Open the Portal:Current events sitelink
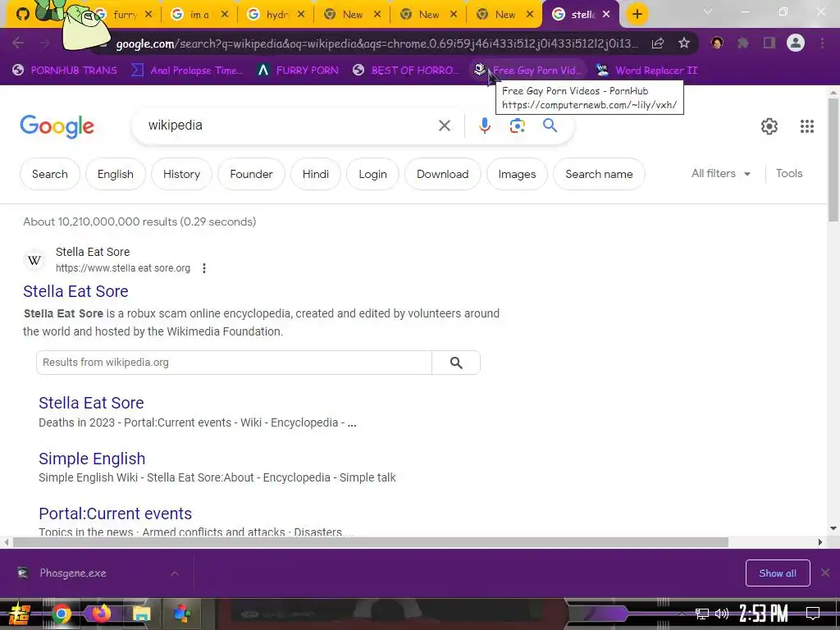840x630 pixels. [115, 514]
